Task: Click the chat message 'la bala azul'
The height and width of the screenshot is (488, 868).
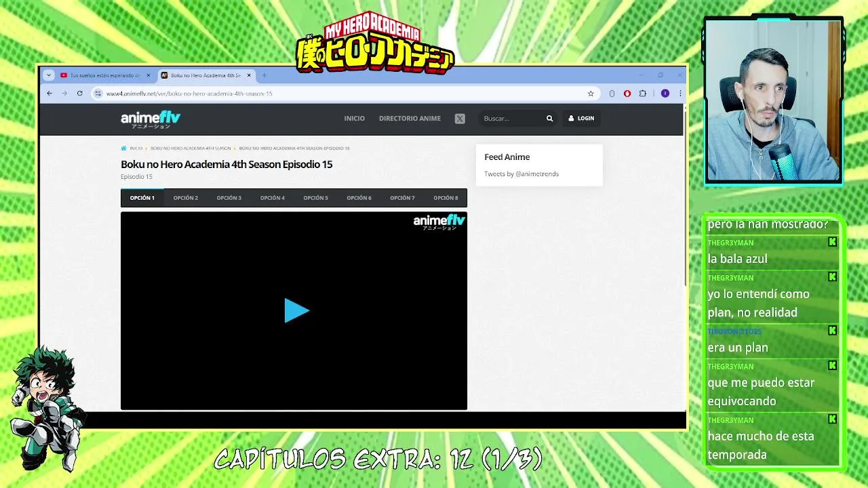Action: coord(738,259)
